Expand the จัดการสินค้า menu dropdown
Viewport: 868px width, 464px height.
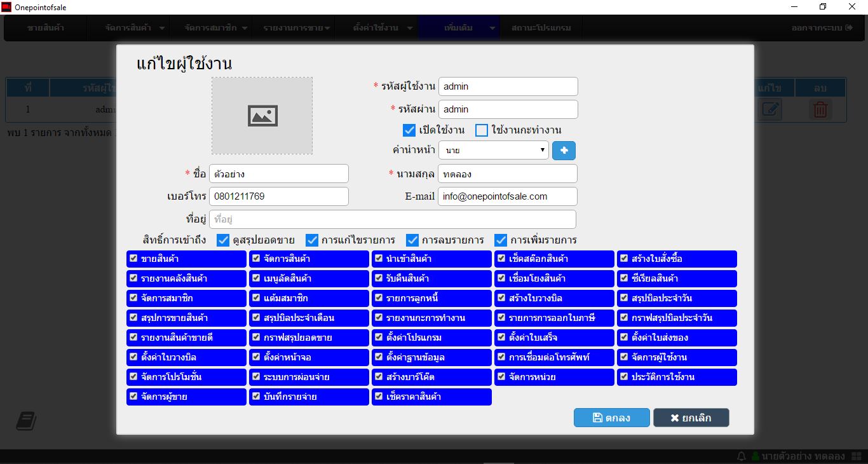pyautogui.click(x=135, y=28)
